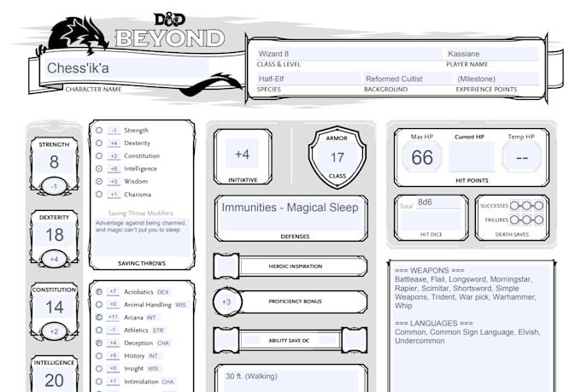Edit the character name field Chess'ik'a
Screen dimensions: 581x392
pos(126,68)
